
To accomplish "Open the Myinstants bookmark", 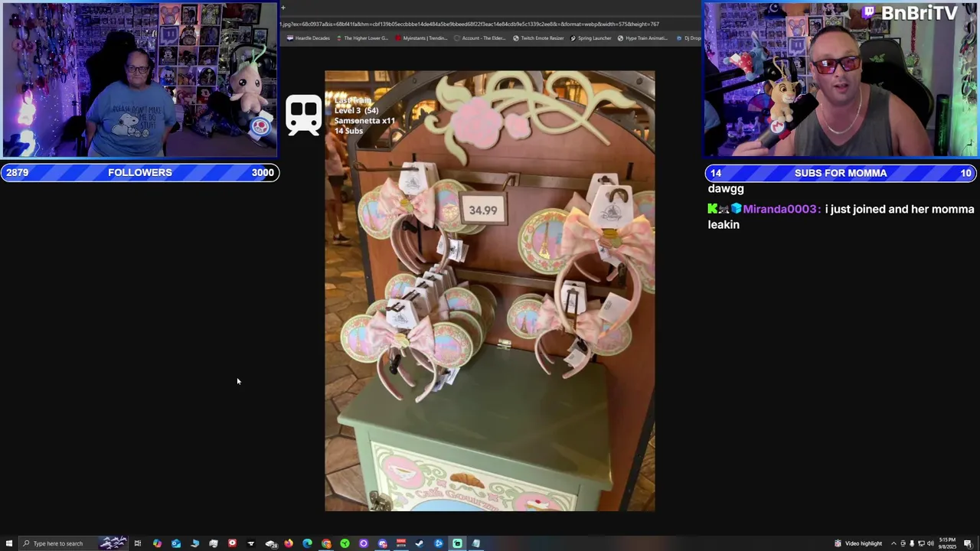I will tap(421, 38).
